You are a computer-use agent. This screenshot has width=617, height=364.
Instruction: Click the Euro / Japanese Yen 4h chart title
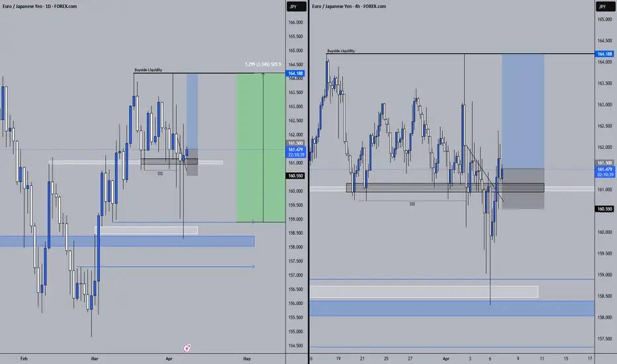349,7
